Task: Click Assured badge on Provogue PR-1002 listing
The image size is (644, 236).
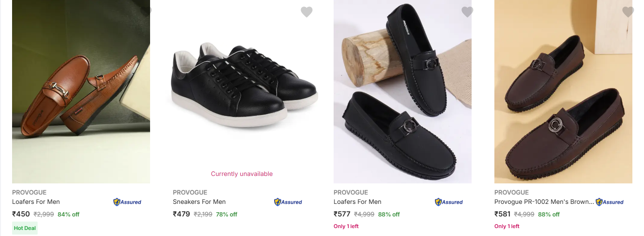Action: click(x=610, y=202)
